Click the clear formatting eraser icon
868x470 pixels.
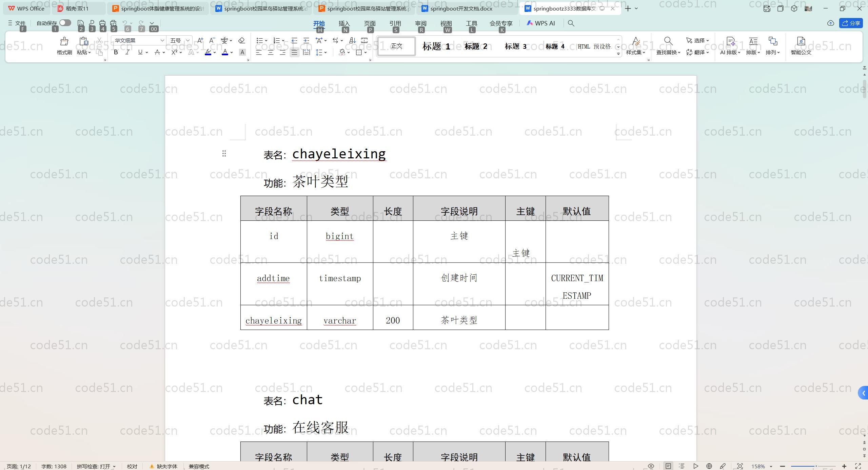[x=241, y=41]
